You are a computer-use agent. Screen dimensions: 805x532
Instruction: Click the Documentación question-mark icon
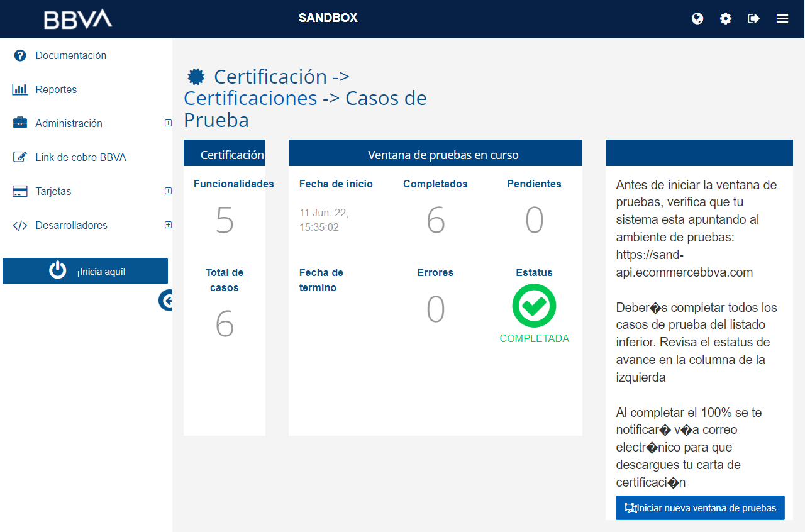click(20, 55)
